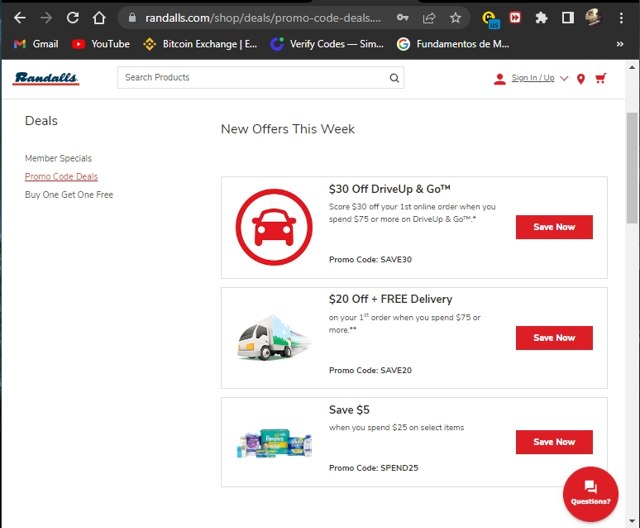The height and width of the screenshot is (528, 640).
Task: Open the Verify Codes bookmark
Action: (x=327, y=44)
